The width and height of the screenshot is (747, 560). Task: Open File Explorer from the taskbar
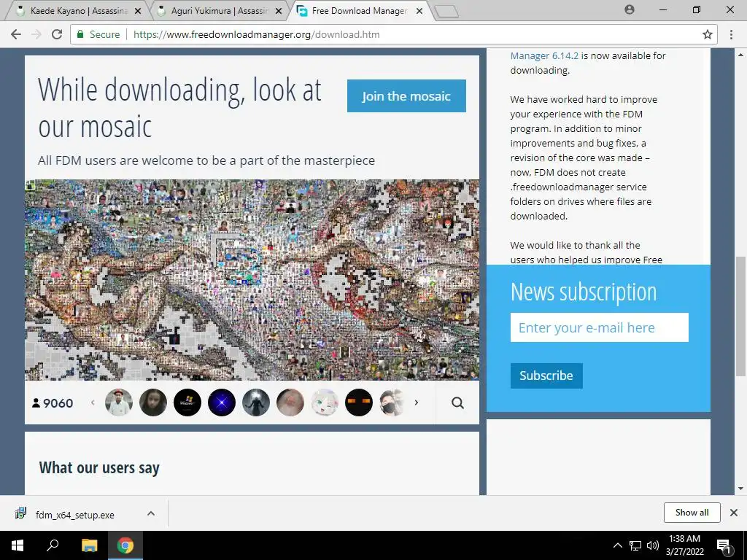pyautogui.click(x=89, y=545)
